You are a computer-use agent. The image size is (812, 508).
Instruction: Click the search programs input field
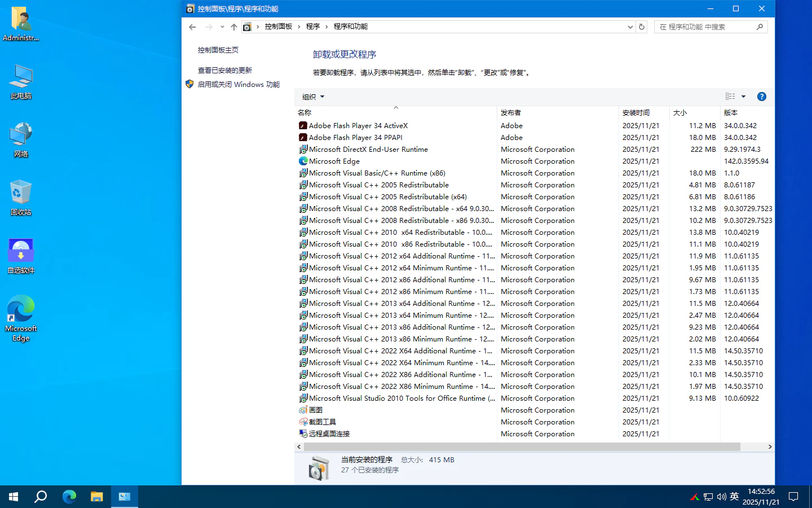point(708,27)
